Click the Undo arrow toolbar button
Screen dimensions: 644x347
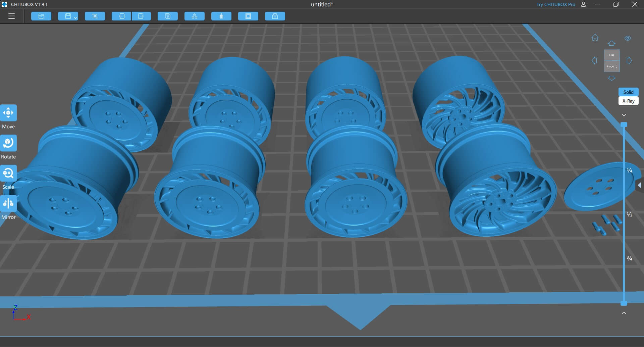121,16
